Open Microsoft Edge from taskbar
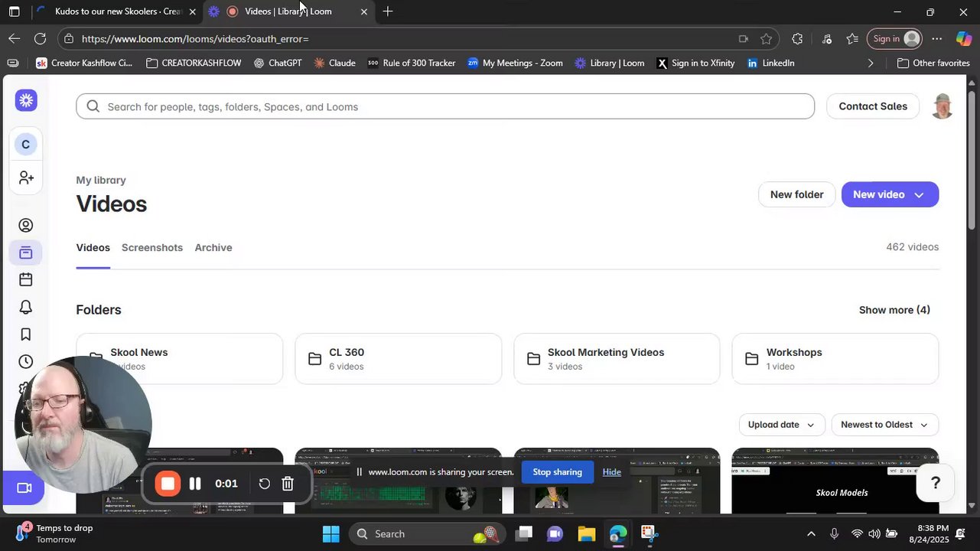The height and width of the screenshot is (551, 980). point(618,534)
